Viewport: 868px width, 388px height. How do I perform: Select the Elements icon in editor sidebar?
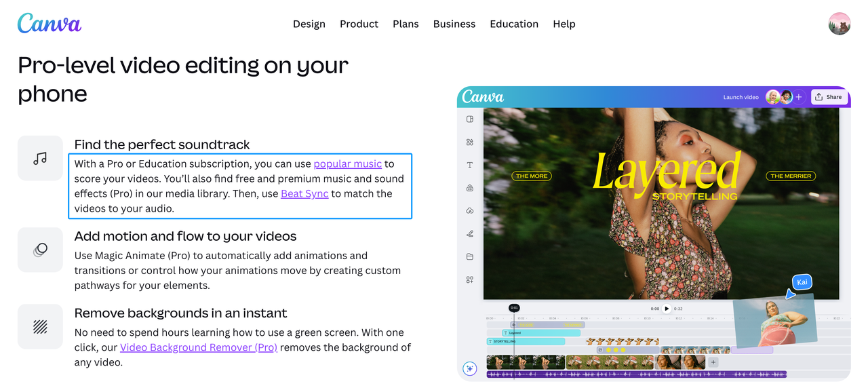click(x=470, y=142)
